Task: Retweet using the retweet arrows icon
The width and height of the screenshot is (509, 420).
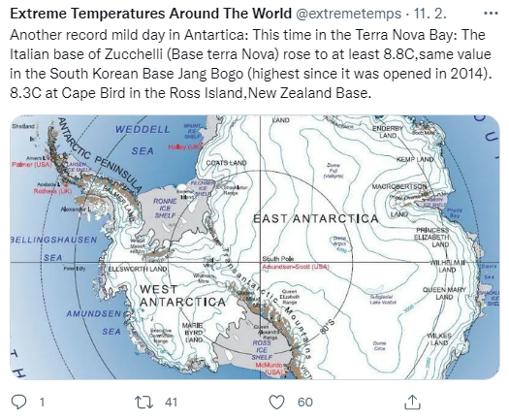Action: pyautogui.click(x=143, y=402)
